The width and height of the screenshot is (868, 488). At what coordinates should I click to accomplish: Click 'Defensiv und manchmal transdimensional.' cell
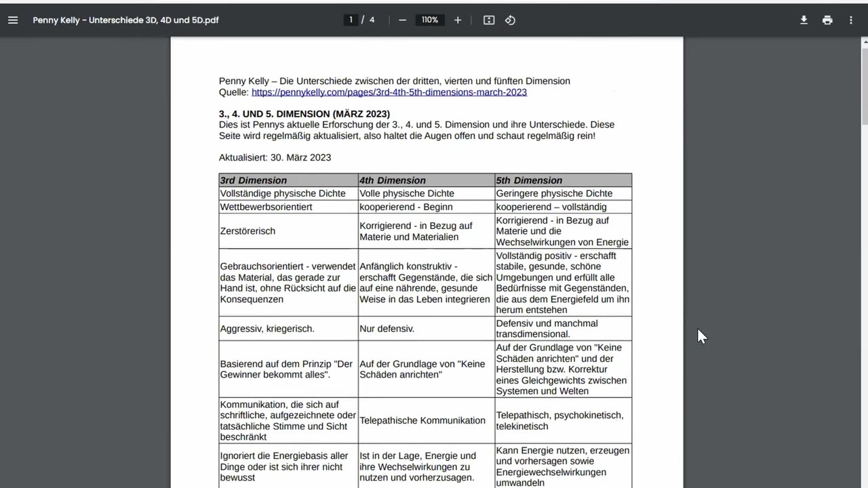click(564, 329)
